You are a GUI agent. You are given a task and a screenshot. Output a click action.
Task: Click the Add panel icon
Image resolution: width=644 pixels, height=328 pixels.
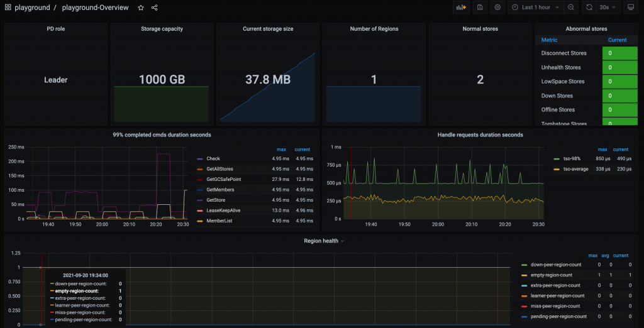coord(462,7)
